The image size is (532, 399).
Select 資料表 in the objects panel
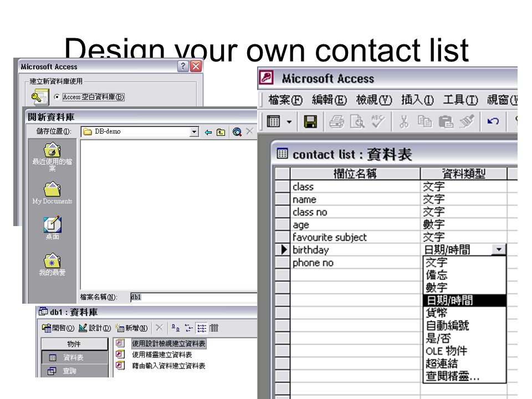click(75, 357)
